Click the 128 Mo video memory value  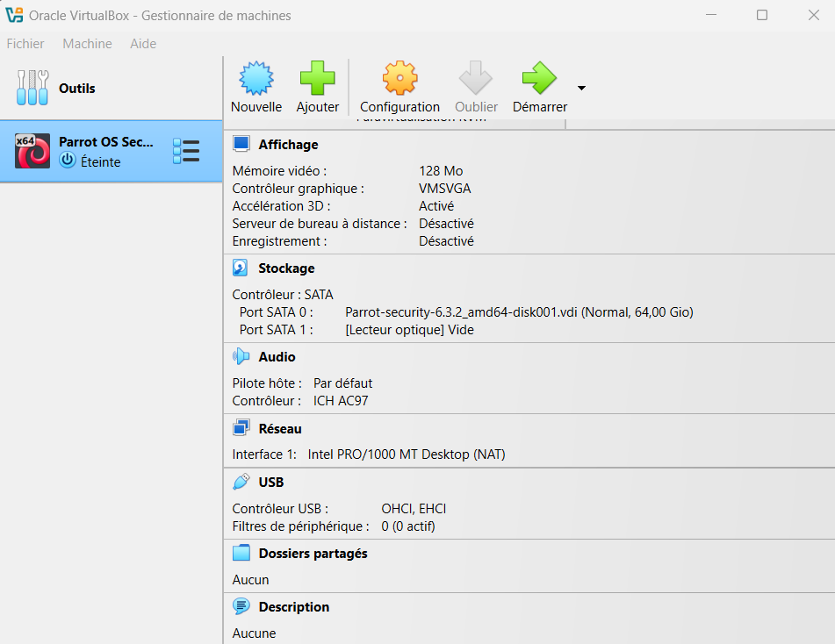[441, 171]
